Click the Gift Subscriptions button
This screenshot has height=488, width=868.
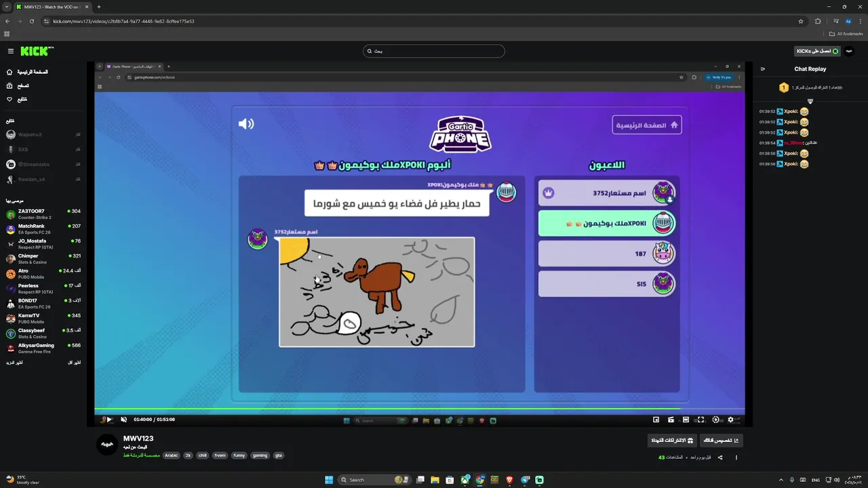(x=672, y=441)
